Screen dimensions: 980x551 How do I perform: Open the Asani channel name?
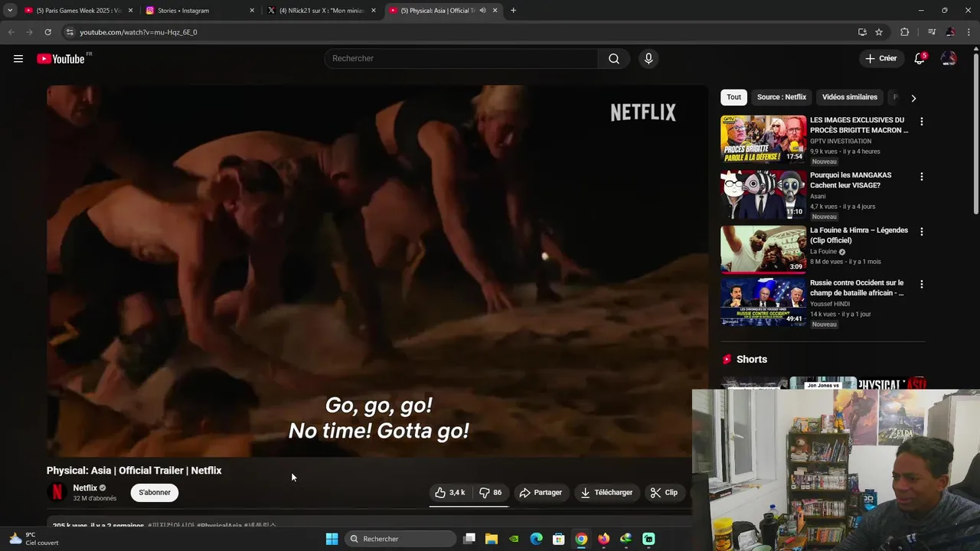[x=818, y=197]
